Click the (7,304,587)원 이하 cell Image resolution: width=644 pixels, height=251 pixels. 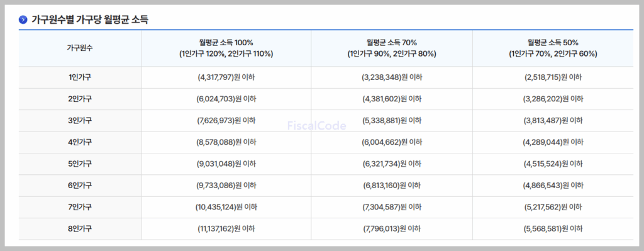[392, 207]
